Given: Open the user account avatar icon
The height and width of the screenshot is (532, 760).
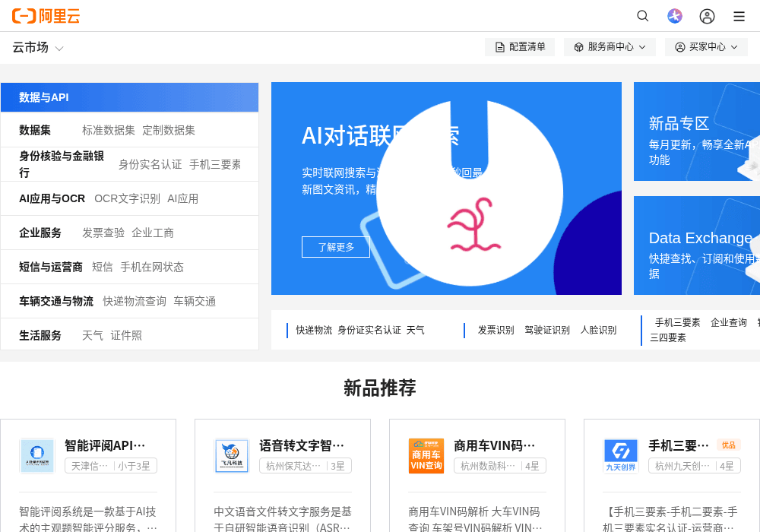Looking at the screenshot, I should (707, 17).
